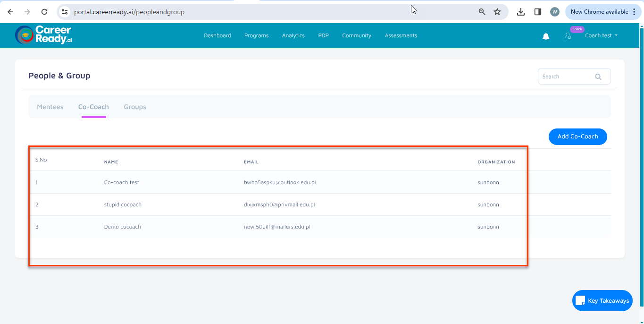Go back using browser back arrow

pyautogui.click(x=10, y=12)
